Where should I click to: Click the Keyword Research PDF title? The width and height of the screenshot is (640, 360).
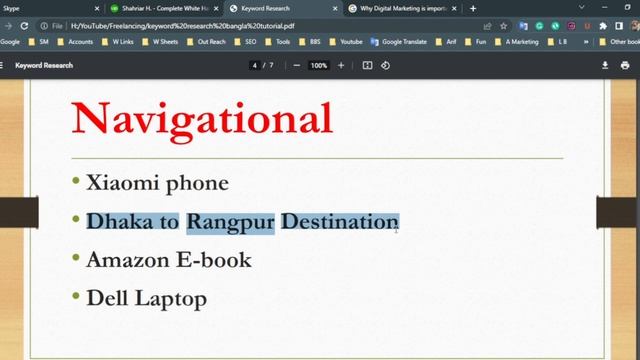click(44, 65)
